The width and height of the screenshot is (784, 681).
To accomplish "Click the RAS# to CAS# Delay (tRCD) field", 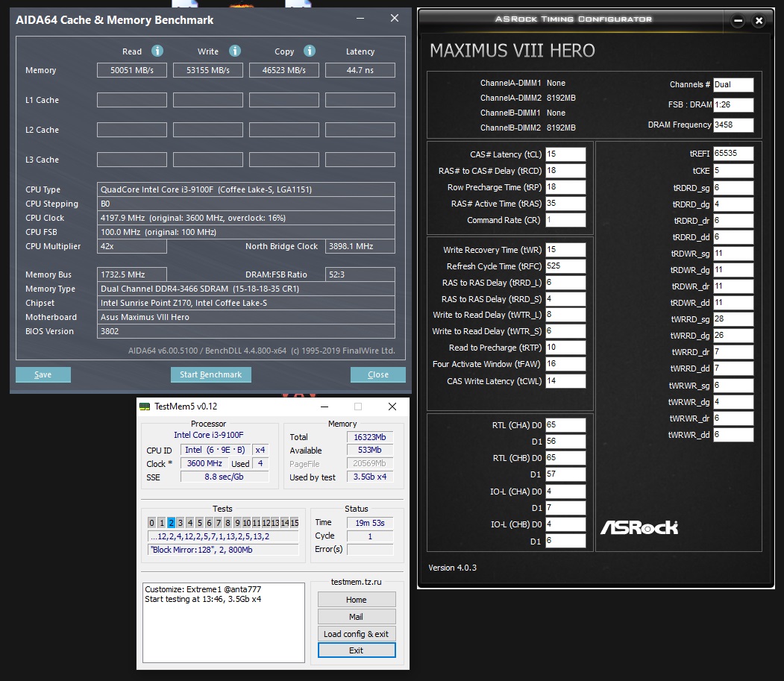I will 565,171.
